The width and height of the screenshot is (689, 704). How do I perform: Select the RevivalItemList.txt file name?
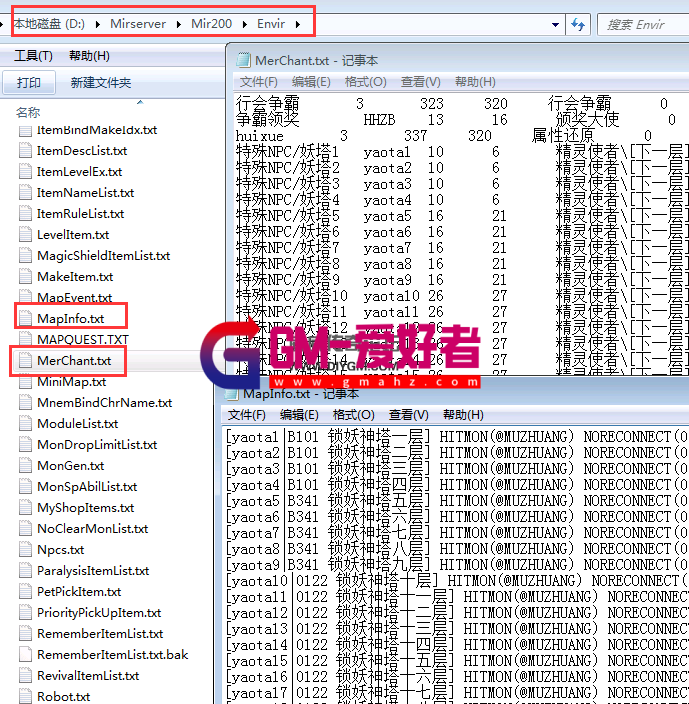click(x=88, y=676)
